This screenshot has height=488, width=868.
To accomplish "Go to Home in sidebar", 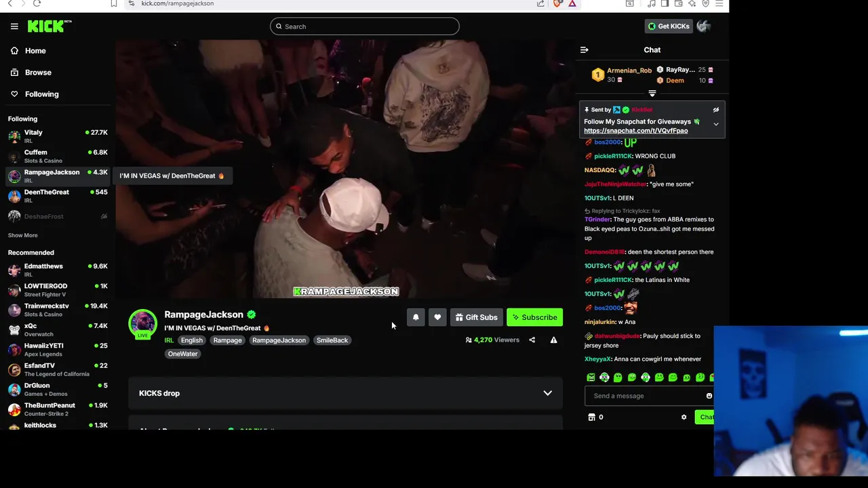I will pos(56,51).
